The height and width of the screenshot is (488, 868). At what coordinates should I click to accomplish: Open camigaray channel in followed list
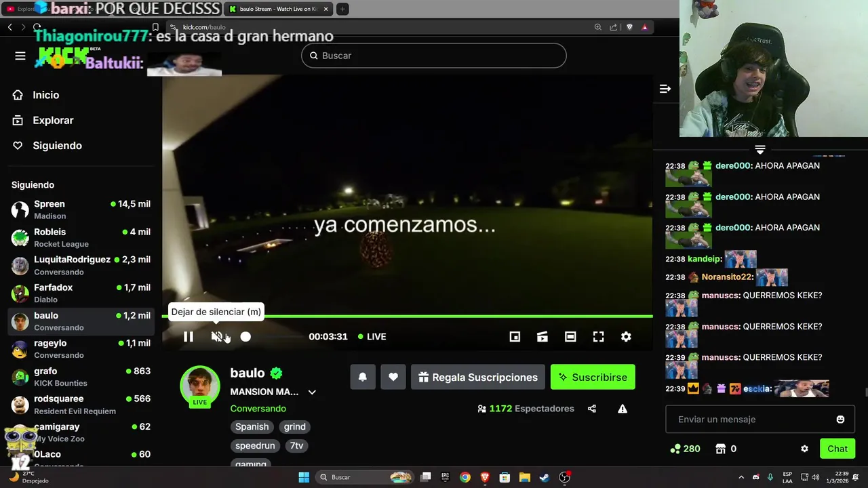pyautogui.click(x=81, y=432)
